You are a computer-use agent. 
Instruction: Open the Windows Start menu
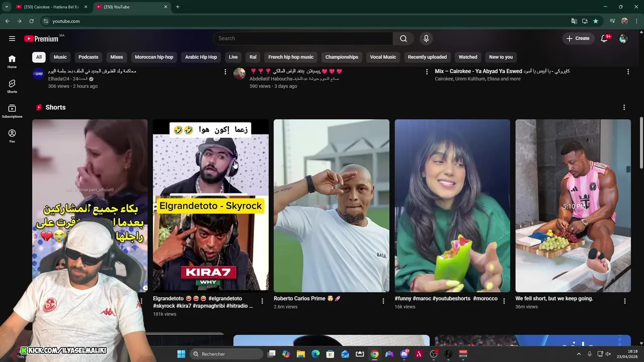coord(181,354)
